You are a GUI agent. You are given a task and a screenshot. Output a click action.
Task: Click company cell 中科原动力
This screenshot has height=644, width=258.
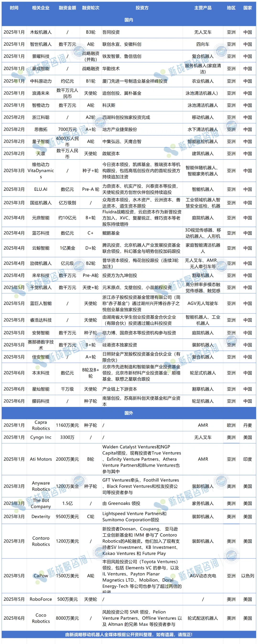coord(41,81)
